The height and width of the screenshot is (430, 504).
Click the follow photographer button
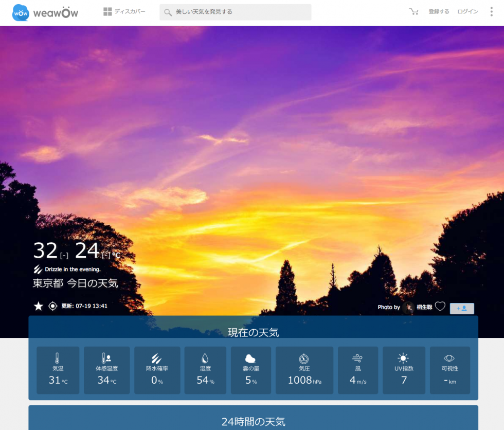pos(462,308)
